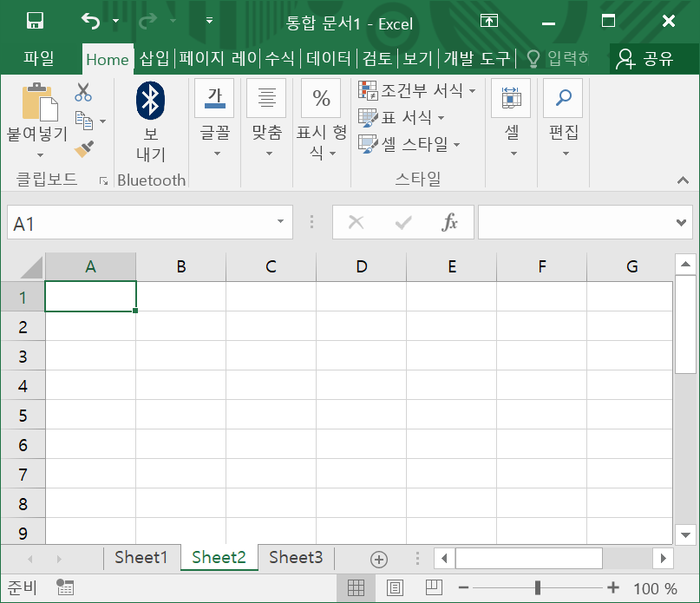Open Ribbon Display Options button

[489, 21]
